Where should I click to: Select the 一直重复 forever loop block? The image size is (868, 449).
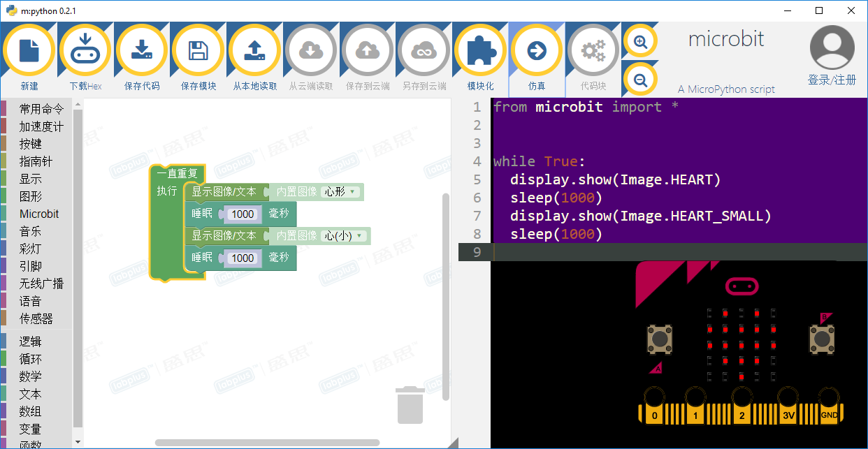click(178, 173)
